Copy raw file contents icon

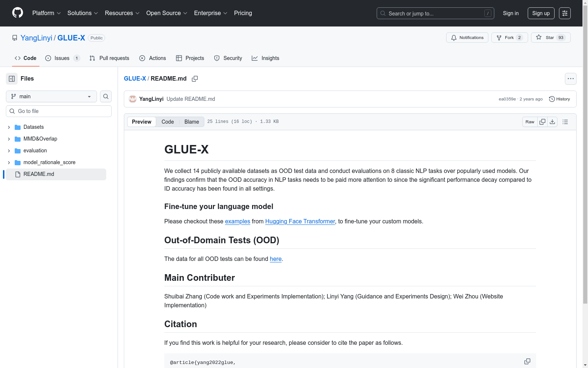point(542,122)
